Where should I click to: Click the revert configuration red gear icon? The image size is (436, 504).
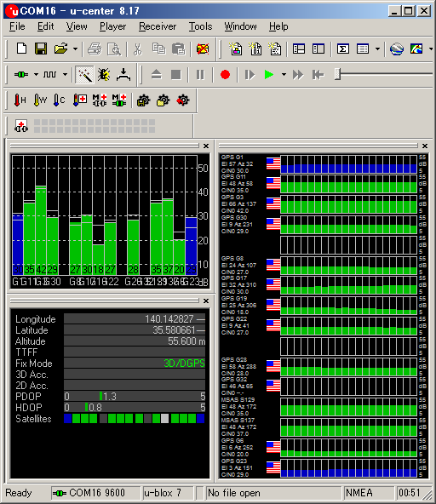[183, 100]
